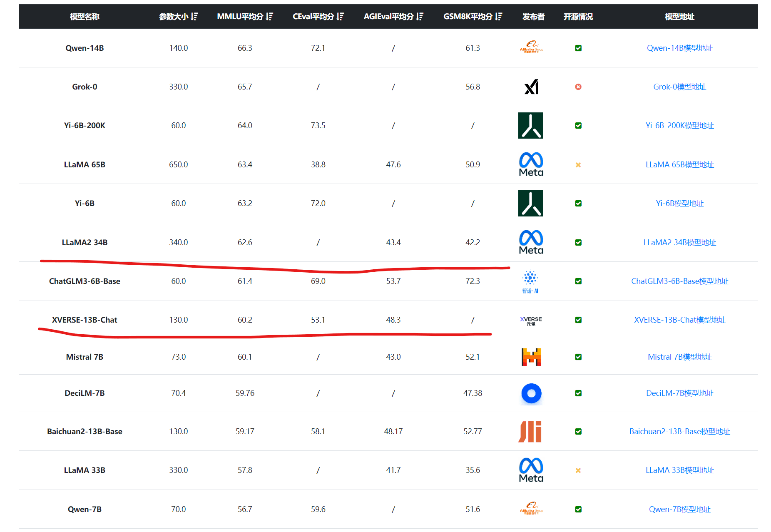Click the orange X mark for LLaMA 65B
This screenshot has width=771, height=532.
pos(578,165)
